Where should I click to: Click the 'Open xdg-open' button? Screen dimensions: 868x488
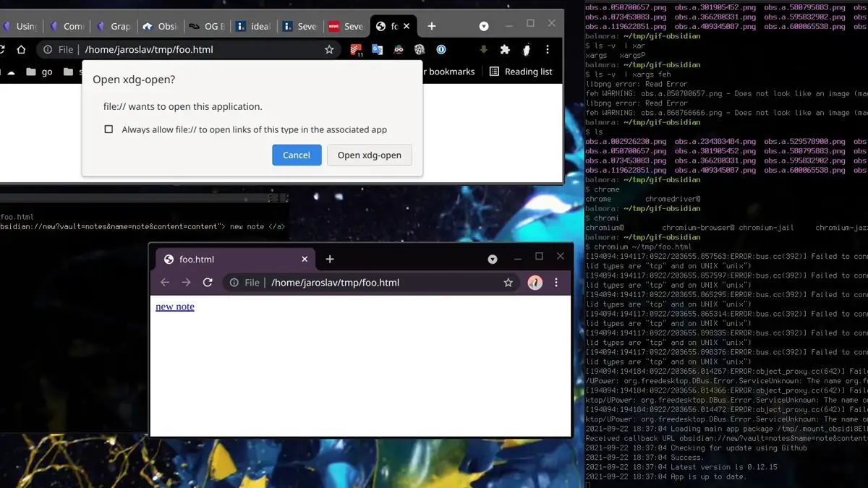click(369, 155)
